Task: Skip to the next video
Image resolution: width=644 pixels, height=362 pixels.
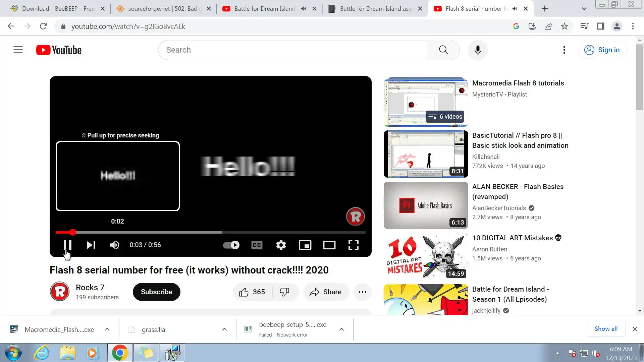Action: [91, 245]
